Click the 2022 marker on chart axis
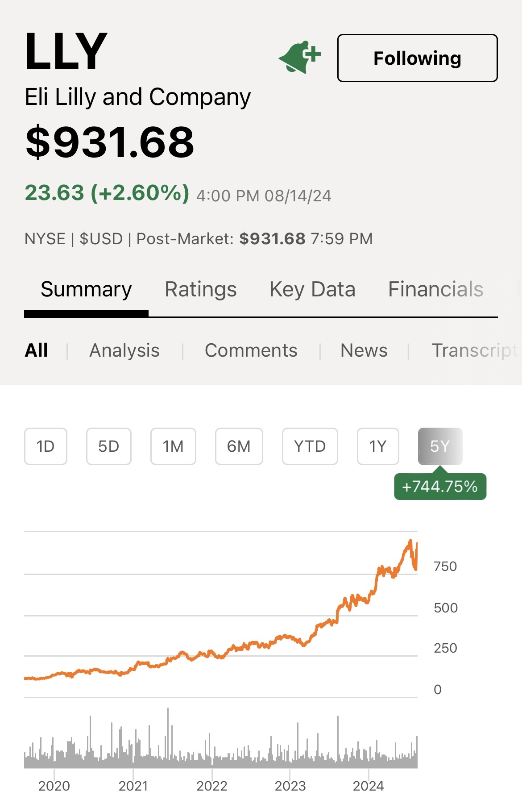The width and height of the screenshot is (522, 812). pyautogui.click(x=212, y=786)
